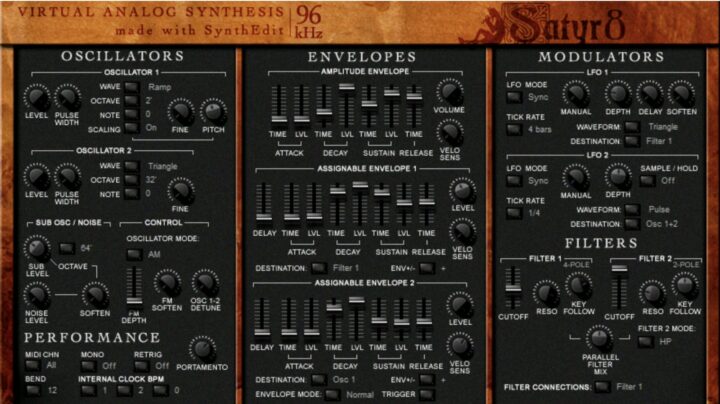The image size is (720, 404).
Task: Click the Parallel Filter Mix knob
Action: (x=599, y=338)
